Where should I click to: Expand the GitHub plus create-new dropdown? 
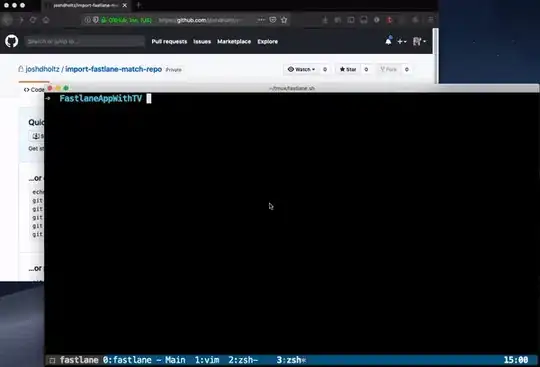402,41
